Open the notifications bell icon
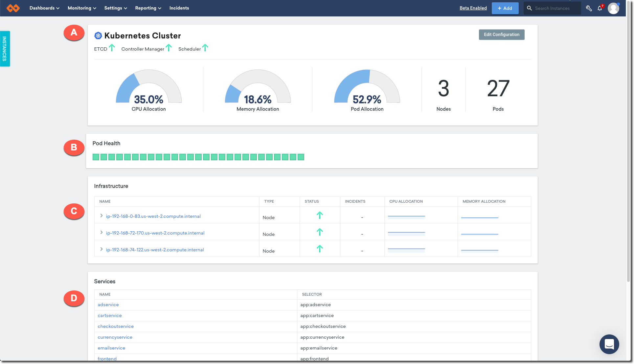 [600, 8]
